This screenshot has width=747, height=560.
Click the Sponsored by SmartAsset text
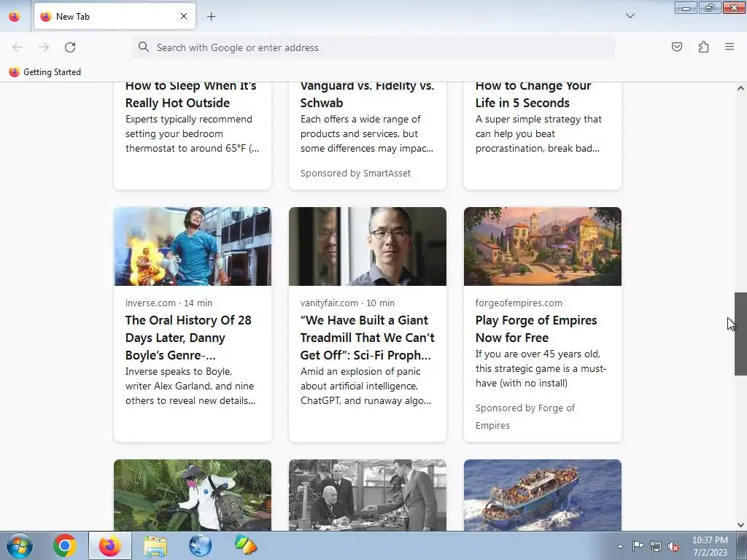[x=355, y=174]
